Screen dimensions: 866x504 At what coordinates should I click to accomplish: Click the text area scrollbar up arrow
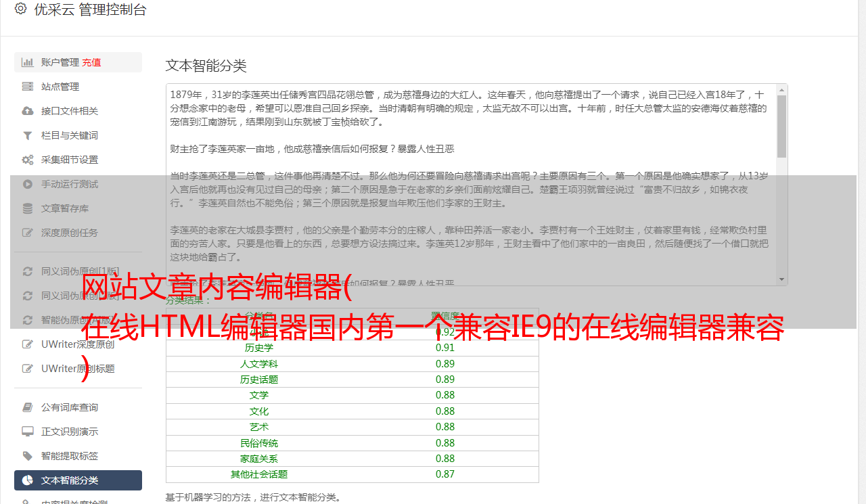coord(781,90)
